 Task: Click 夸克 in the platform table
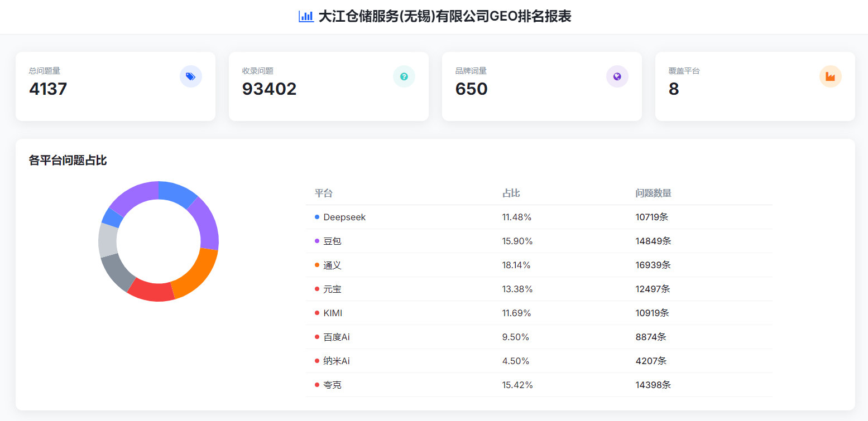pyautogui.click(x=332, y=385)
